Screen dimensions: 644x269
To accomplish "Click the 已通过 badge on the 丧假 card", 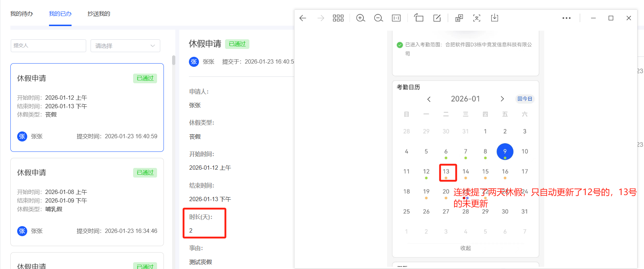I will [145, 78].
